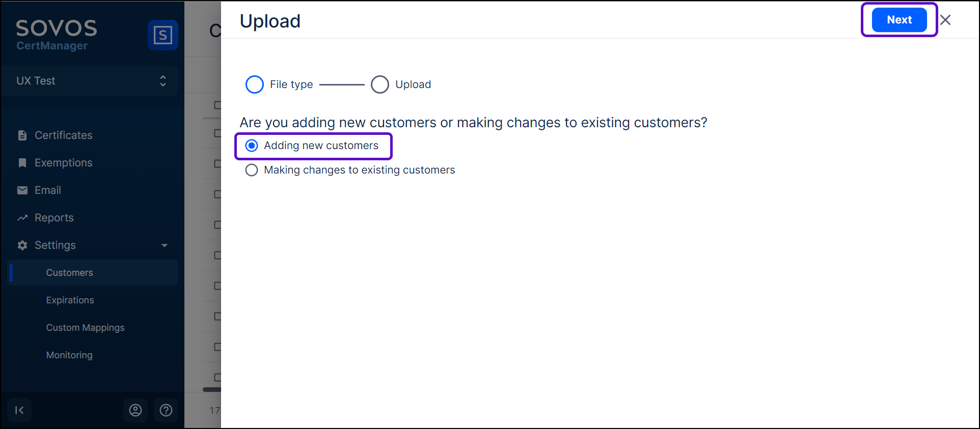This screenshot has height=429, width=980.
Task: Click the Sovos S logo icon
Action: (x=162, y=35)
